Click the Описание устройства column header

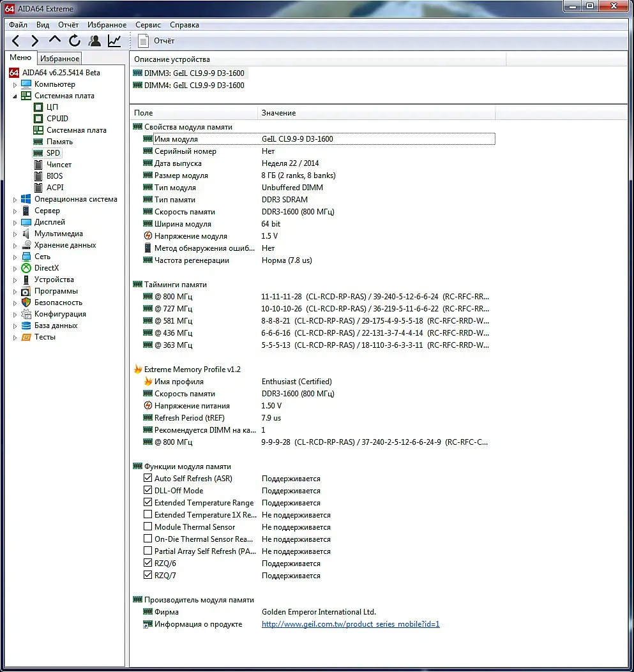(318, 59)
